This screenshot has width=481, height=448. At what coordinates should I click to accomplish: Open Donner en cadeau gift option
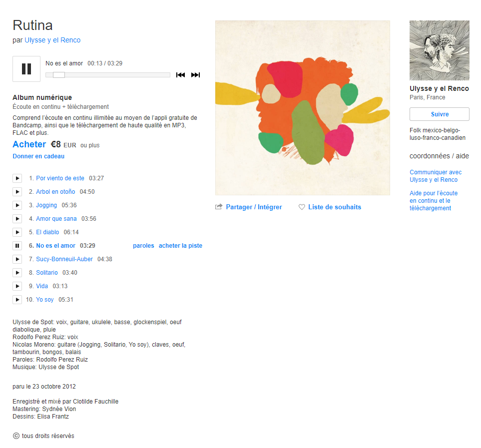(x=38, y=156)
